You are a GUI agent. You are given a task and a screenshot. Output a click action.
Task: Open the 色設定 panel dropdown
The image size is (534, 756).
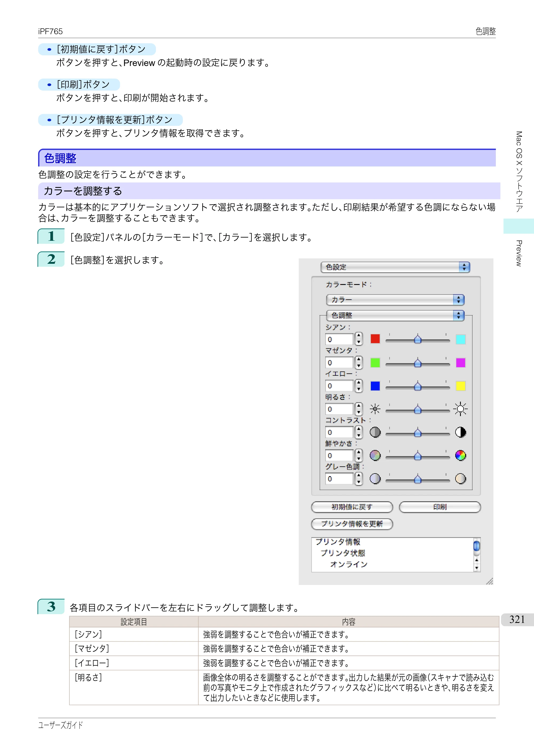pyautogui.click(x=395, y=267)
